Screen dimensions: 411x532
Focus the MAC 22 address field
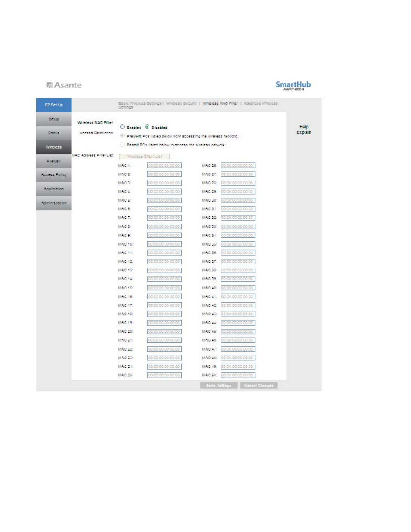(165, 349)
